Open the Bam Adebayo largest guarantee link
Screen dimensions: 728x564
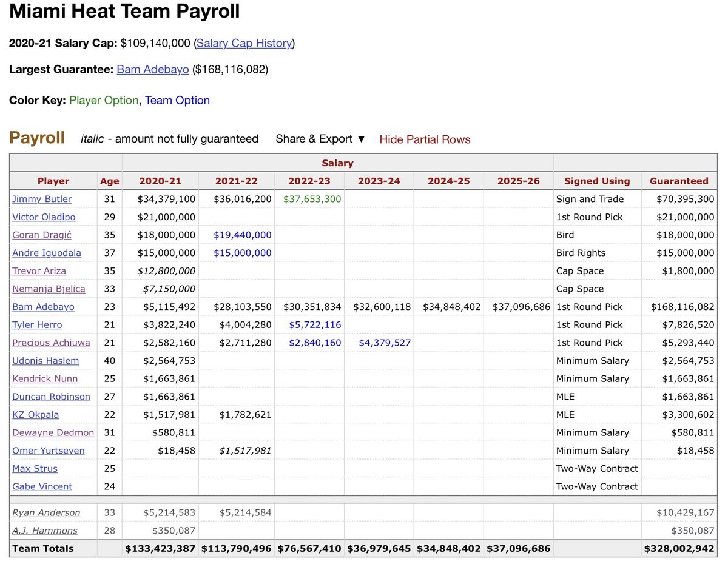pos(153,69)
